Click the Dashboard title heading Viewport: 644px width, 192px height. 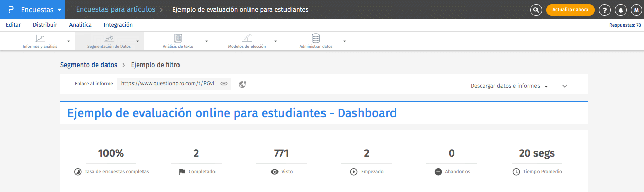(x=232, y=113)
